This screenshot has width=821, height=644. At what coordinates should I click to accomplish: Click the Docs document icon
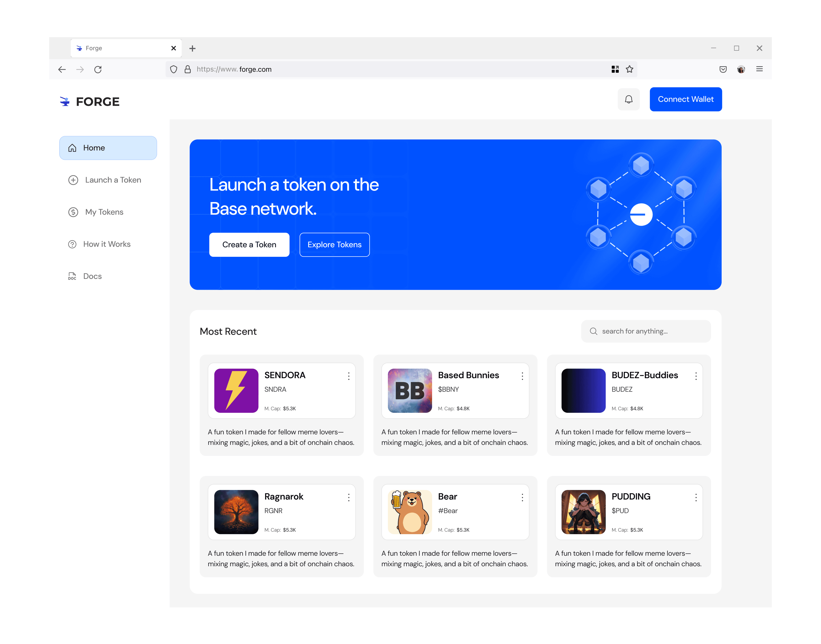[72, 276]
